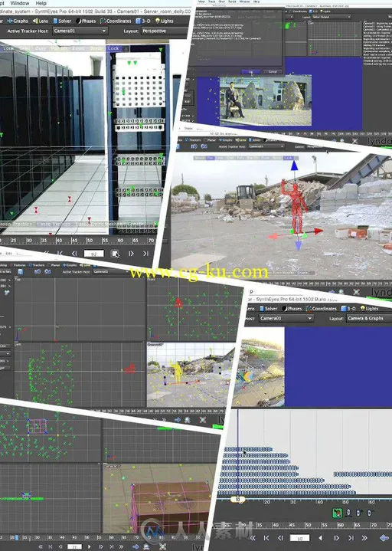
Task: Toggle Lock in the junkyard red-figure viewport
Action: (288, 158)
